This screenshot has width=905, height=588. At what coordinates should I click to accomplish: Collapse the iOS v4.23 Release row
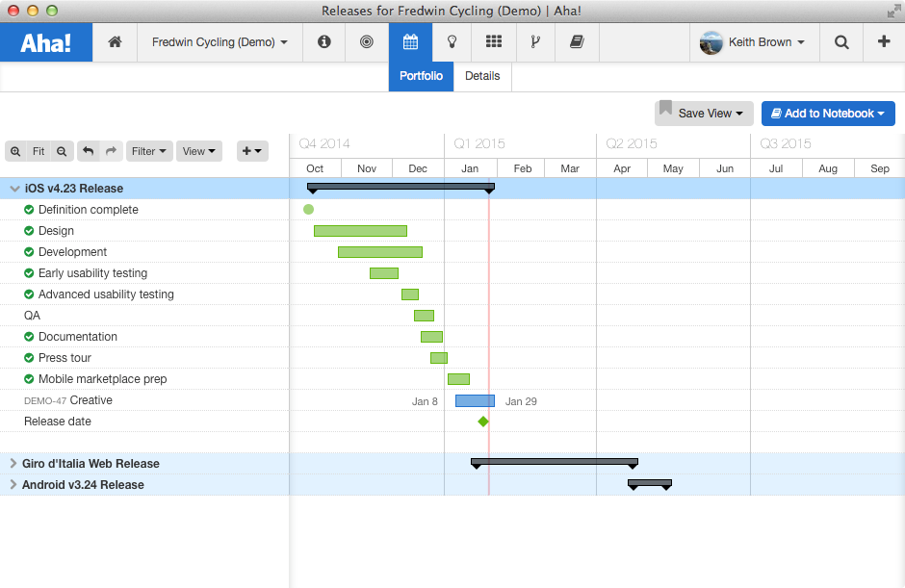[15, 188]
